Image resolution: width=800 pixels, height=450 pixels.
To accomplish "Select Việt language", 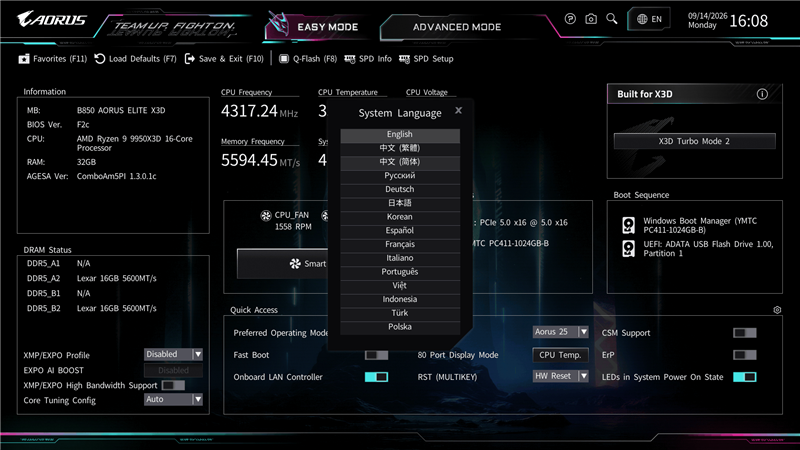I will 400,286.
